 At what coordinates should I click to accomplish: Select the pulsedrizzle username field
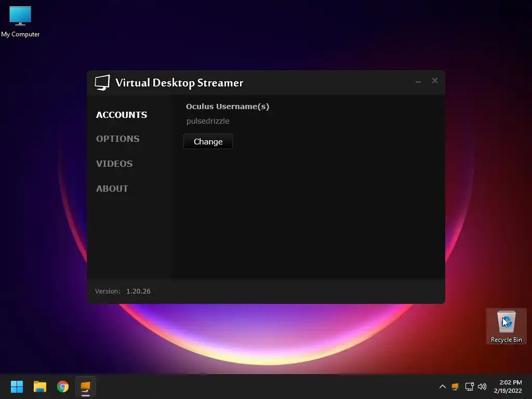pyautogui.click(x=208, y=121)
